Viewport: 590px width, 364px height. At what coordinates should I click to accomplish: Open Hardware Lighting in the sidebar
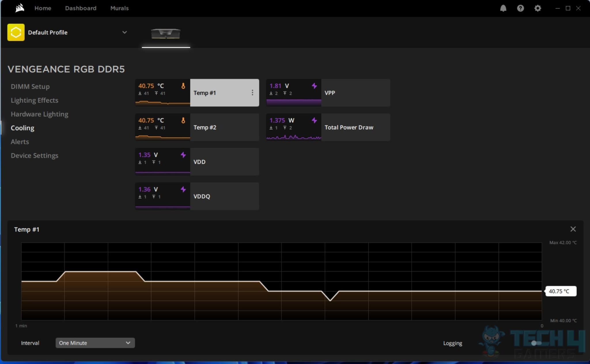coord(39,114)
